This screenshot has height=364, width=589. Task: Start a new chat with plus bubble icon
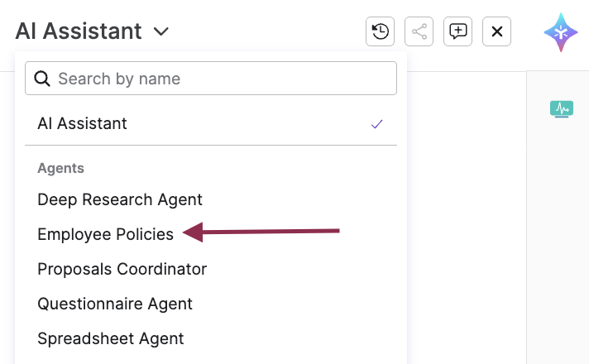[x=457, y=32]
